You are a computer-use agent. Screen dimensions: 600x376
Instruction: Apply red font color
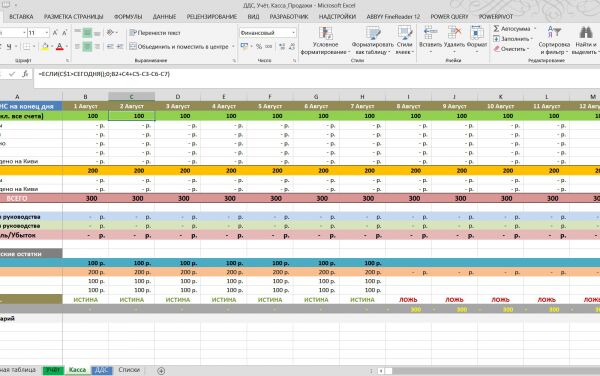59,47
